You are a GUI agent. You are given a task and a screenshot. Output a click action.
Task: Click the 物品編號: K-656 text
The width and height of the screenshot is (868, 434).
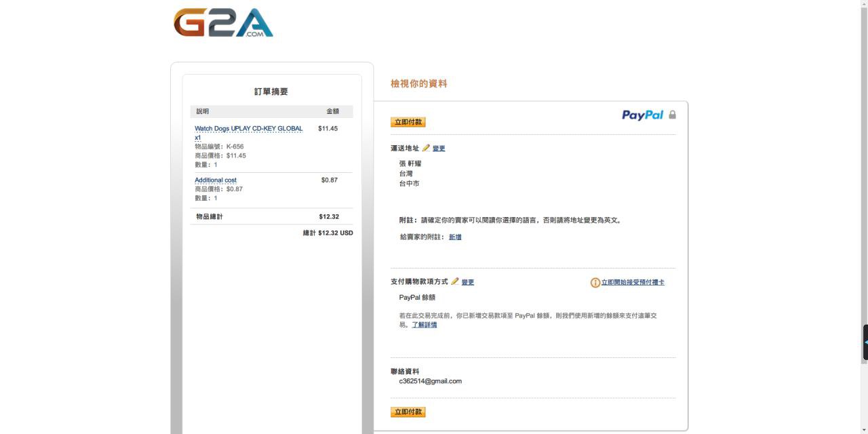tap(219, 146)
